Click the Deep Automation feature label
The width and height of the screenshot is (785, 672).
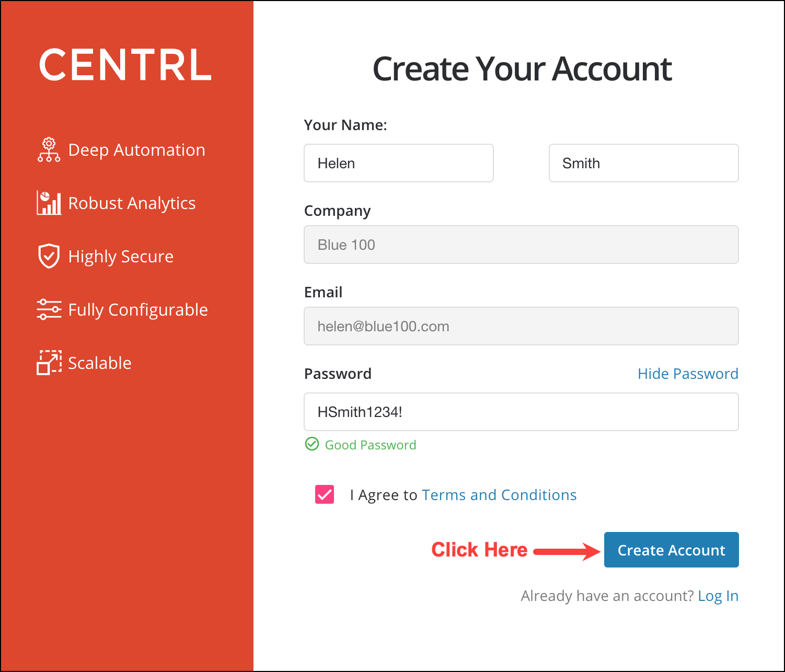(x=137, y=150)
